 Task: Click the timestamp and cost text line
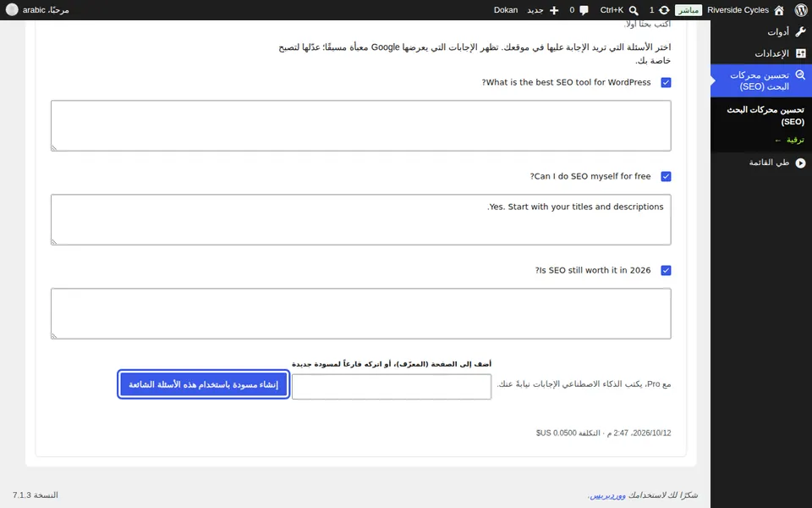click(x=603, y=433)
